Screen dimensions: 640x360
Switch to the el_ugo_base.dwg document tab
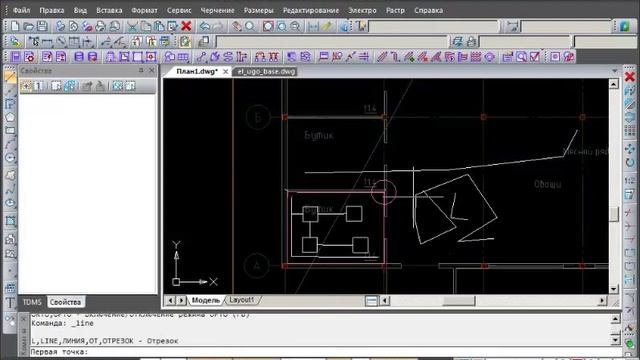[x=266, y=71]
